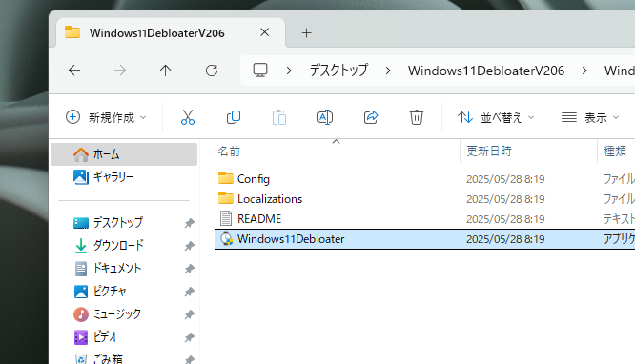
Task: Click the README document icon
Action: (x=226, y=218)
